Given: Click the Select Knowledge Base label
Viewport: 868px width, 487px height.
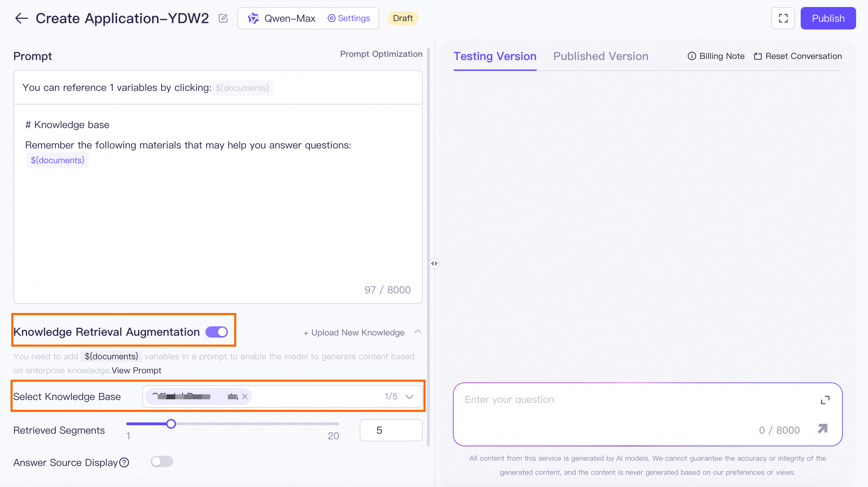Looking at the screenshot, I should click(67, 396).
